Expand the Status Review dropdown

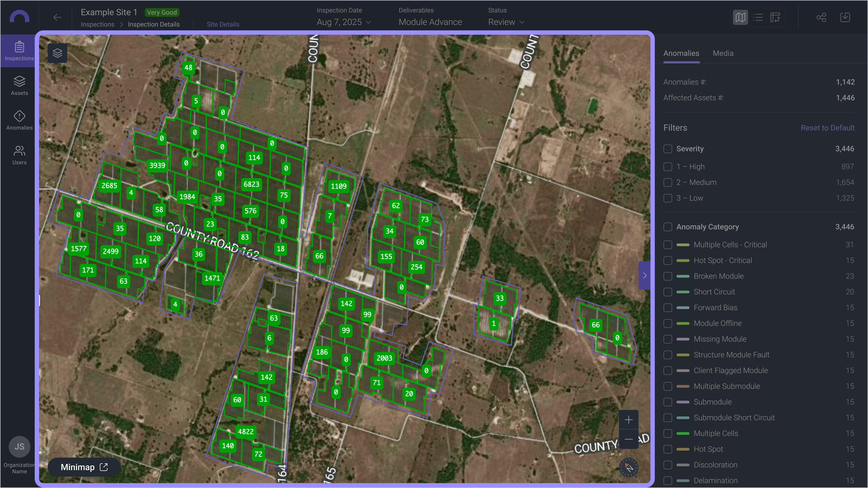pos(506,22)
